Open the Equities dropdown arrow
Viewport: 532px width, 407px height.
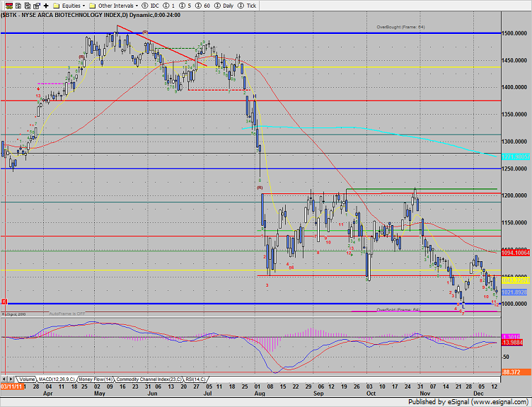coord(83,6)
